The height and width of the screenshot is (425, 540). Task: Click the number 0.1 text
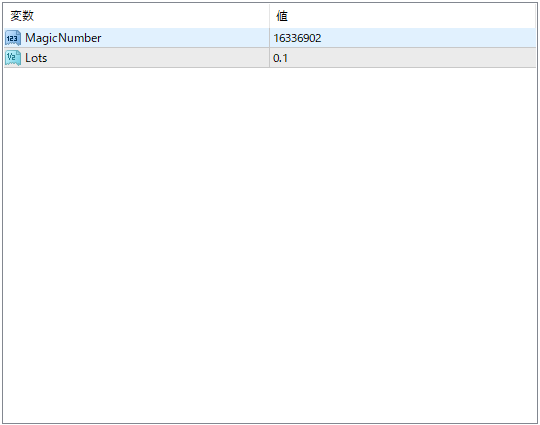tap(280, 58)
